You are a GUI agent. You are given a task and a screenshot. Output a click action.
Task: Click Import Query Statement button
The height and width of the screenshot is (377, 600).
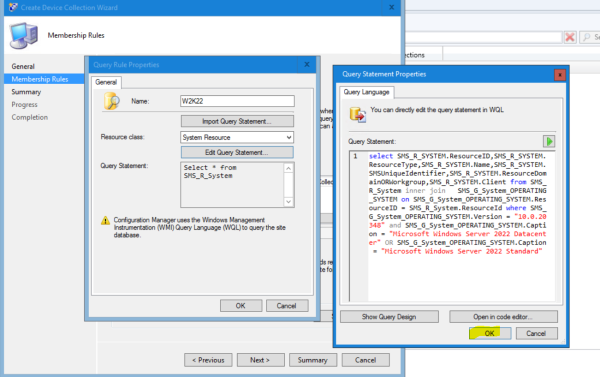click(237, 121)
